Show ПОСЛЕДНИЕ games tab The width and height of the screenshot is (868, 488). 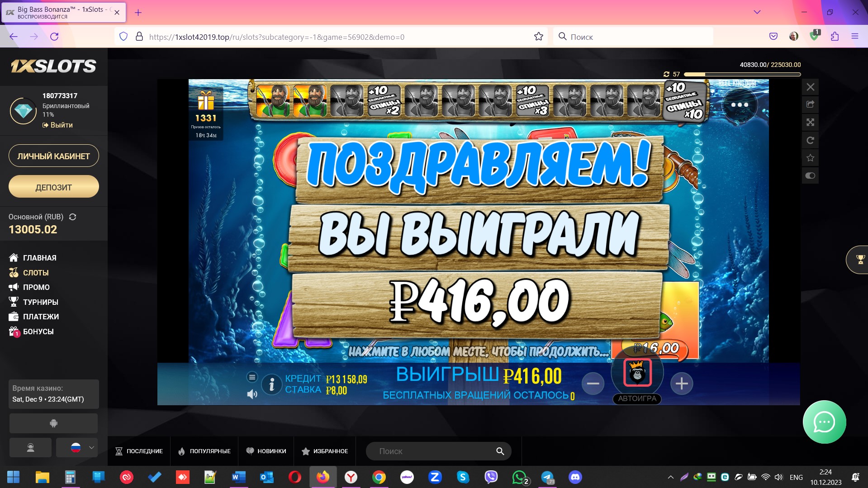[139, 451]
